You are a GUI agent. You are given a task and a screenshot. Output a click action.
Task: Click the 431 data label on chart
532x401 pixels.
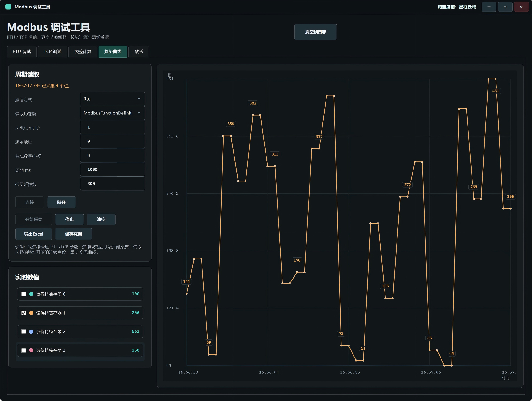click(x=496, y=91)
